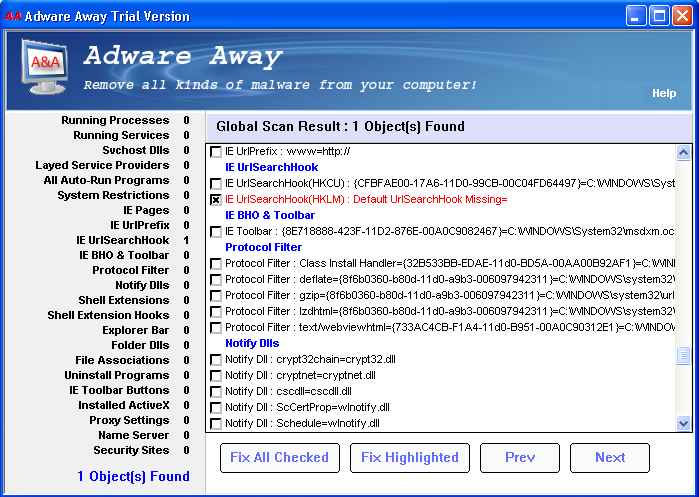Select IE UrlSearchHook sidebar category
This screenshot has width=699, height=497.
123,240
